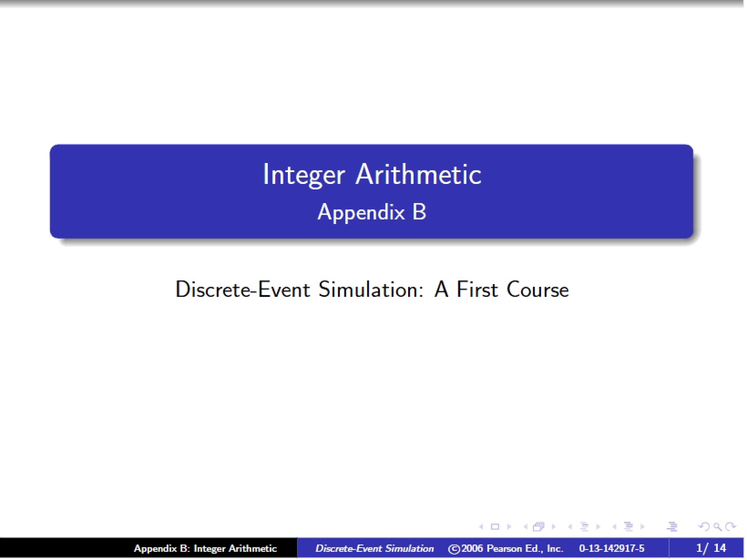Click footer title 'Discrete-Event Simulation'
747x560 pixels.
tap(375, 549)
